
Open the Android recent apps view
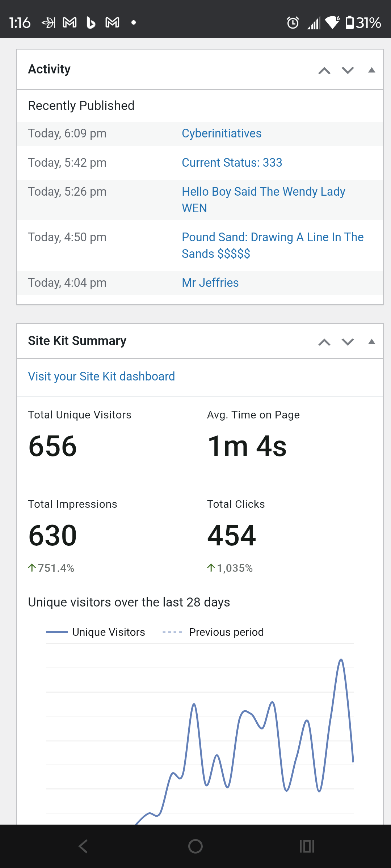pos(307,846)
